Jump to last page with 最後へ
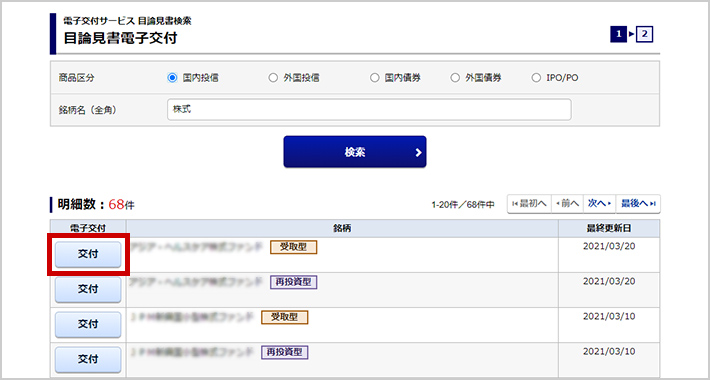This screenshot has width=710, height=380. (638, 204)
